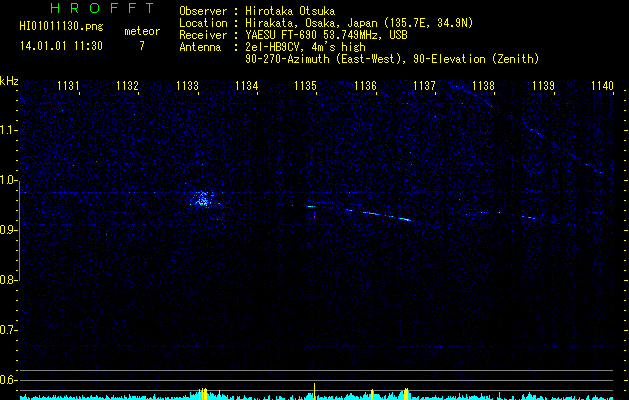This screenshot has width=629, height=400.
Task: Click the 1138 time axis label
Action: pyautogui.click(x=483, y=86)
